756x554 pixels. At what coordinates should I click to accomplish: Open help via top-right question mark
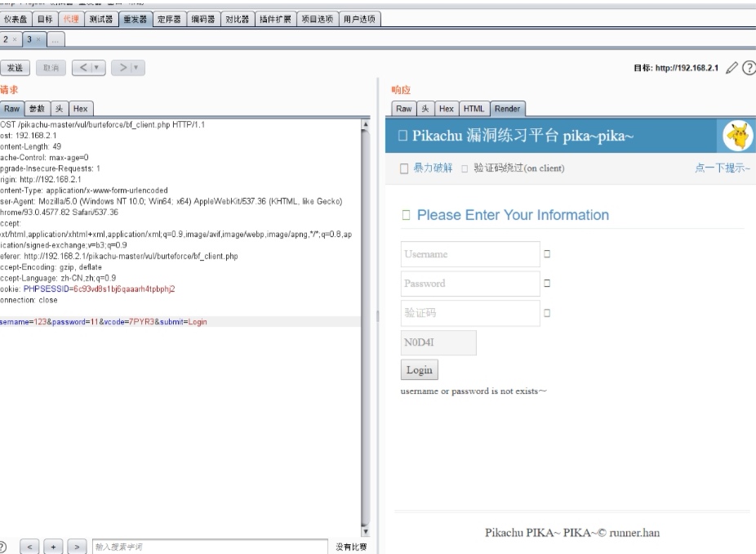coord(749,68)
